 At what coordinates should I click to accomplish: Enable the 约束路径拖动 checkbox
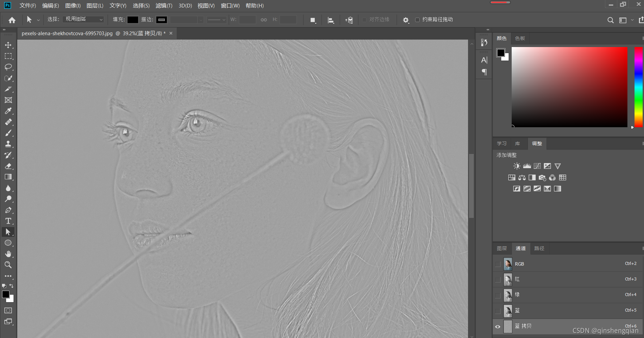click(417, 20)
